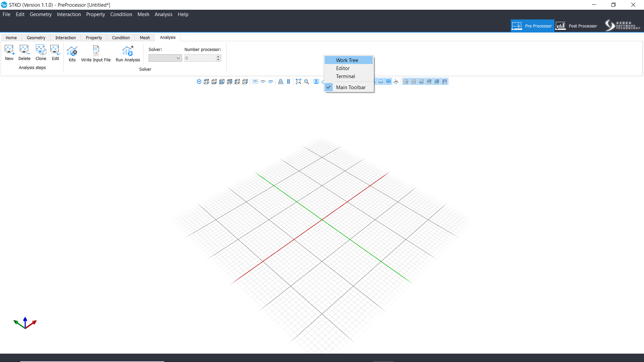Click the STKO app icon in title bar
Viewport: 644px width, 362px height.
coord(4,5)
